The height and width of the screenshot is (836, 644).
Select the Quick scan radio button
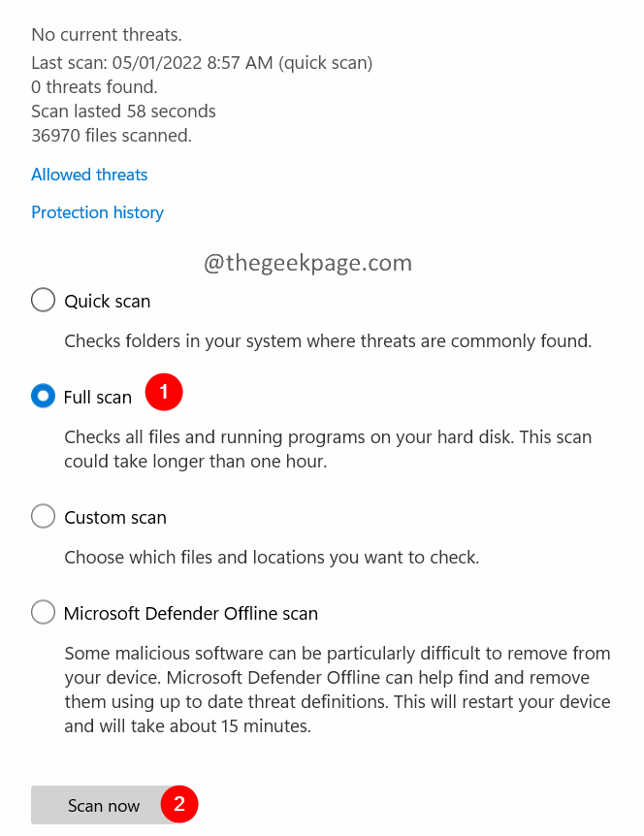43,301
